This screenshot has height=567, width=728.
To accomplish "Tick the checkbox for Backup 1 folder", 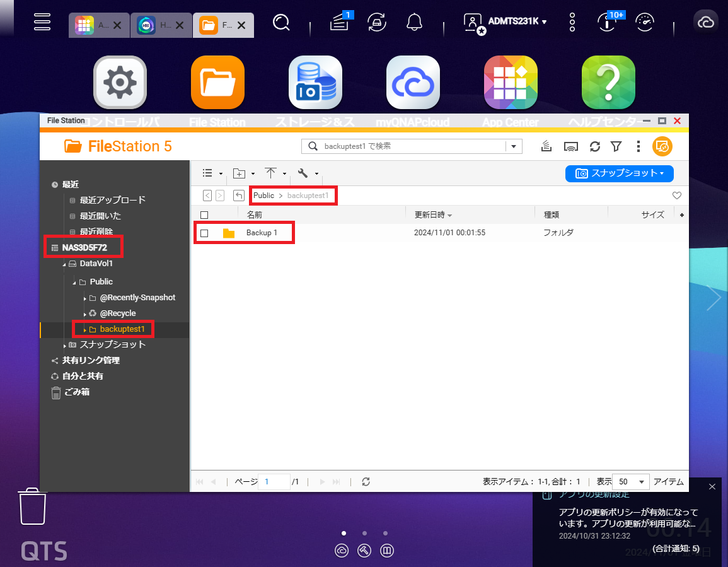I will [x=204, y=233].
